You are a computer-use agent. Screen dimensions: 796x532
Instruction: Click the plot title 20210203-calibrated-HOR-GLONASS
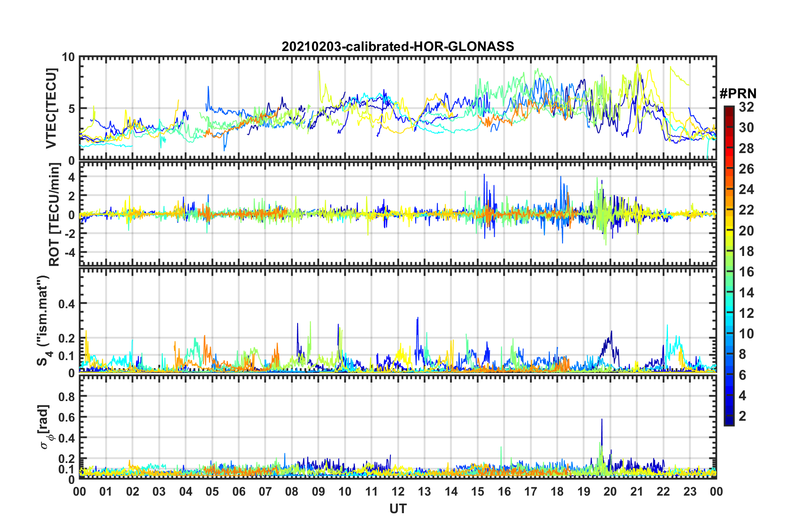(x=398, y=46)
